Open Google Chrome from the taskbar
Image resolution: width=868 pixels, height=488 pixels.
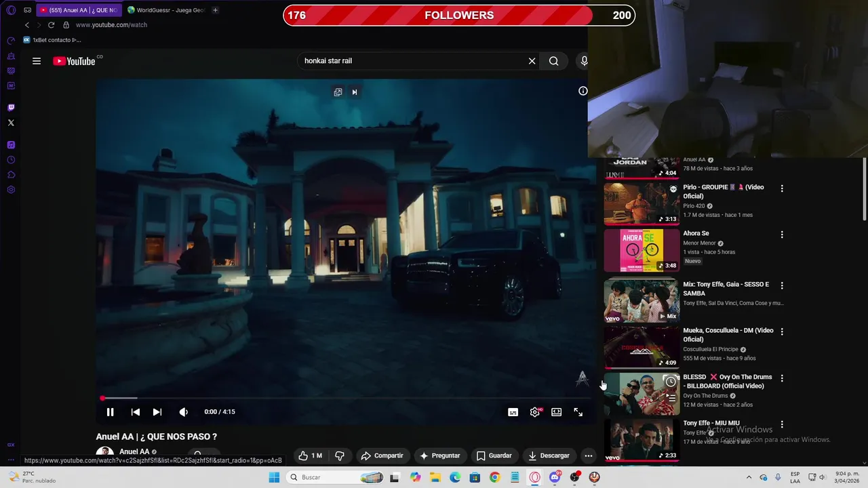(494, 477)
